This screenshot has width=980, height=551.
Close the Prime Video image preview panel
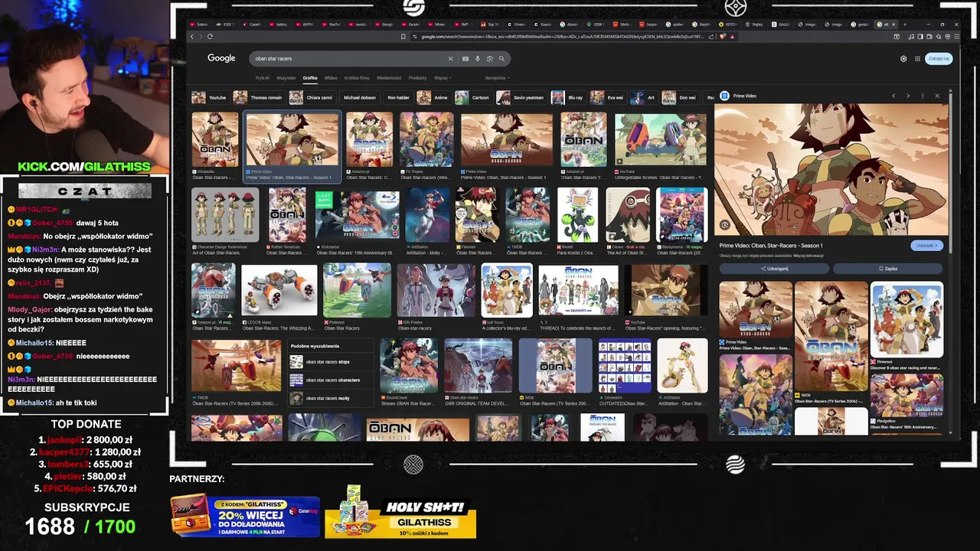coord(937,96)
